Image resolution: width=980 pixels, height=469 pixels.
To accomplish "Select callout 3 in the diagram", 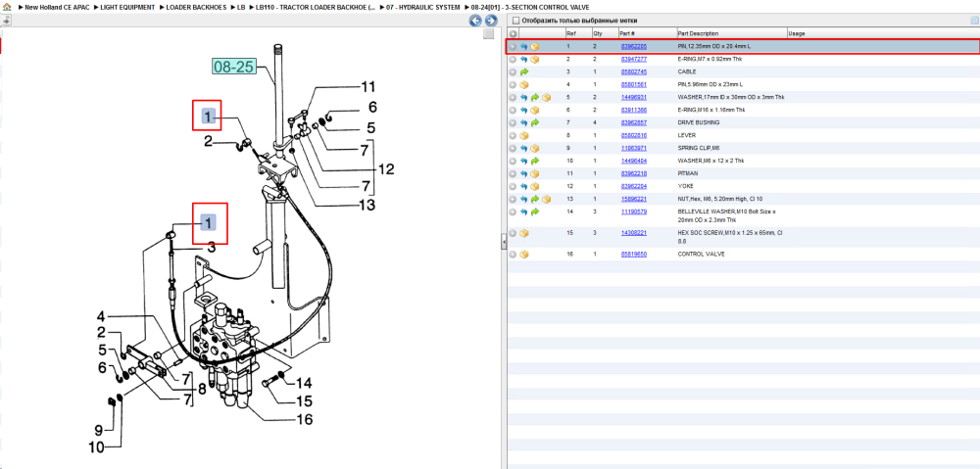I will coord(212,248).
